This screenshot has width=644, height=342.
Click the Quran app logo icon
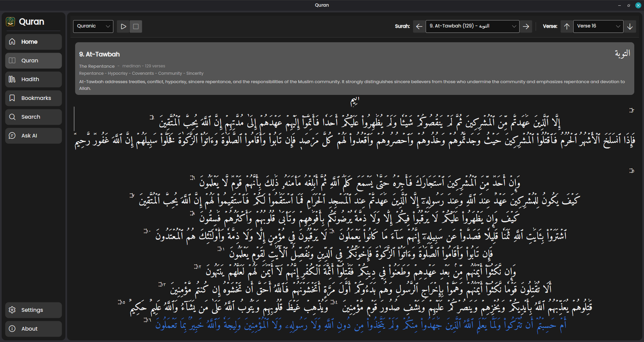point(10,22)
